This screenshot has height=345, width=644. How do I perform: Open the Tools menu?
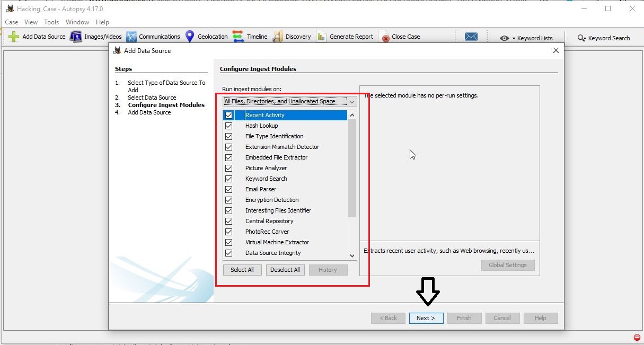(x=51, y=22)
